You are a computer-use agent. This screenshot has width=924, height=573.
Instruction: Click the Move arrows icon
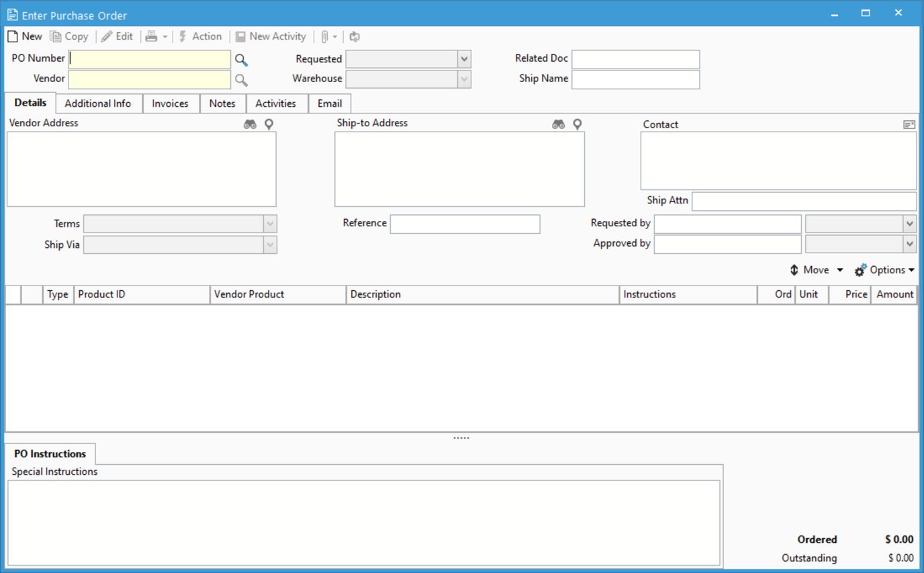click(x=794, y=269)
